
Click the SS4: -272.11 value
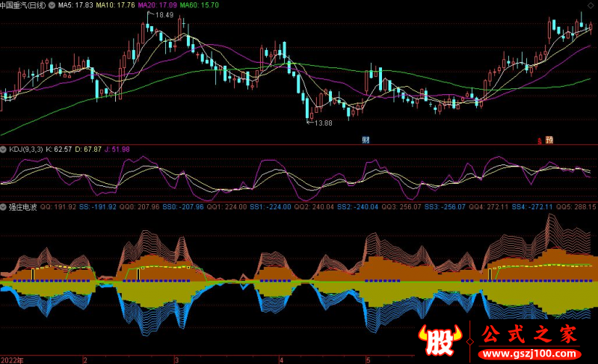532,207
